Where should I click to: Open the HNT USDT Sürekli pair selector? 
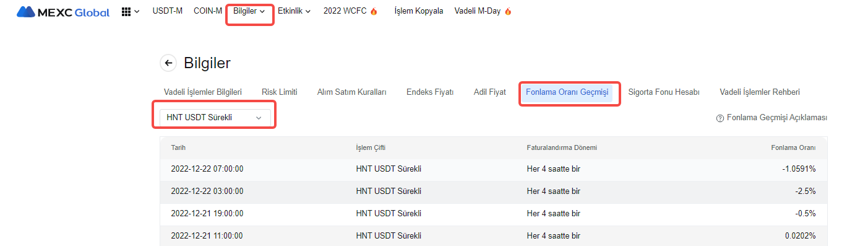click(215, 117)
